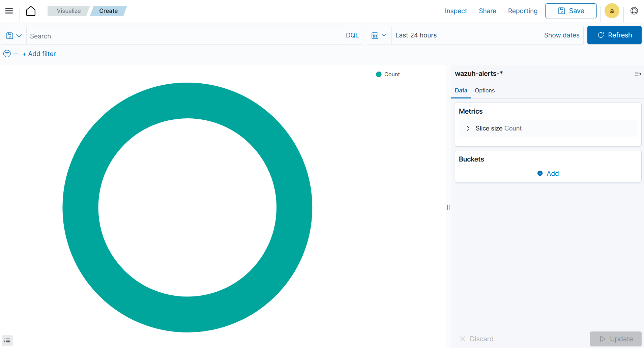Click the wazuh-alerts-* index pattern title
Viewport: 644px width, 348px height.
click(x=479, y=74)
